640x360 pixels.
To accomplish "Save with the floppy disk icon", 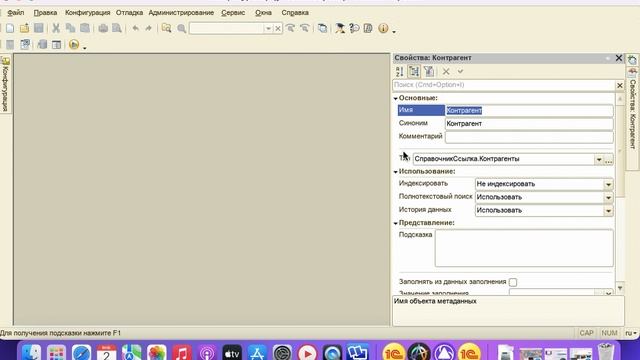I will (x=38, y=28).
